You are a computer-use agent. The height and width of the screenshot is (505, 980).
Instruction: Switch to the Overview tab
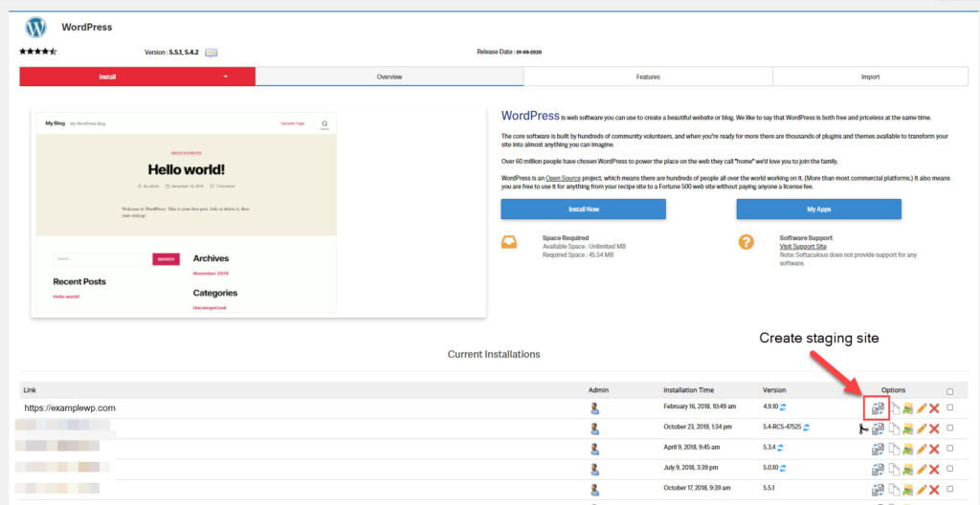click(x=390, y=77)
